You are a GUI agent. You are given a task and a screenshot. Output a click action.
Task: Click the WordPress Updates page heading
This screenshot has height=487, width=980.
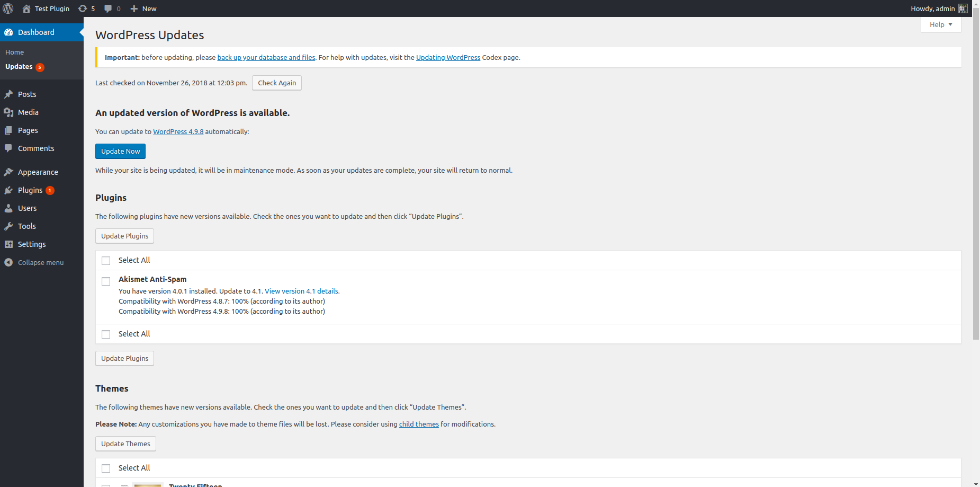150,35
